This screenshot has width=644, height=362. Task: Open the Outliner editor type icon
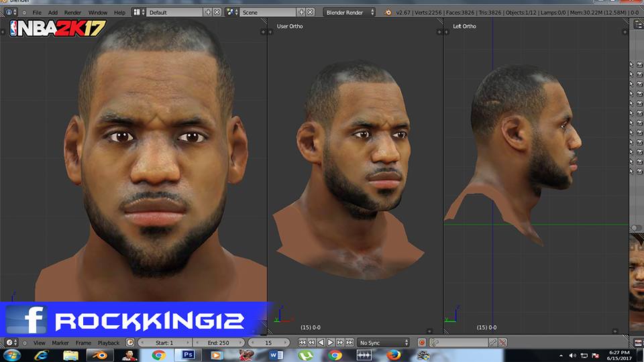click(638, 25)
